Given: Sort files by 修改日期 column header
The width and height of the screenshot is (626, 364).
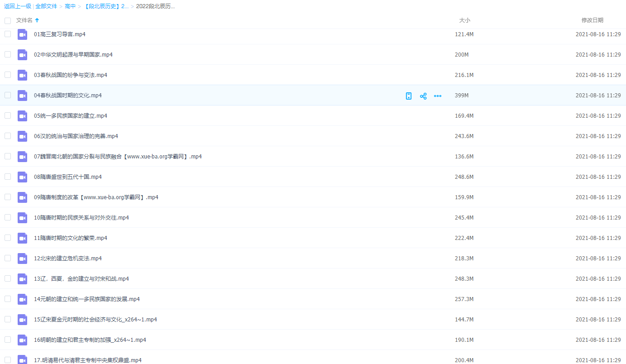Looking at the screenshot, I should 592,20.
